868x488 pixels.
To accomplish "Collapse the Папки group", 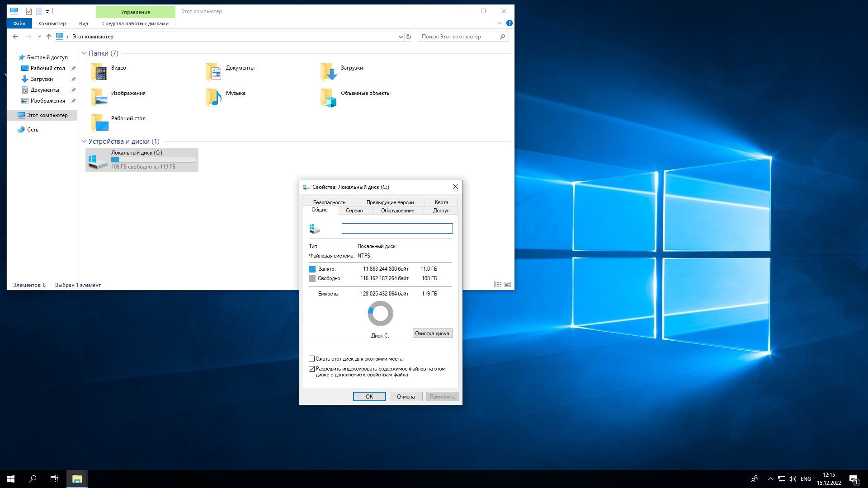I will [x=84, y=53].
